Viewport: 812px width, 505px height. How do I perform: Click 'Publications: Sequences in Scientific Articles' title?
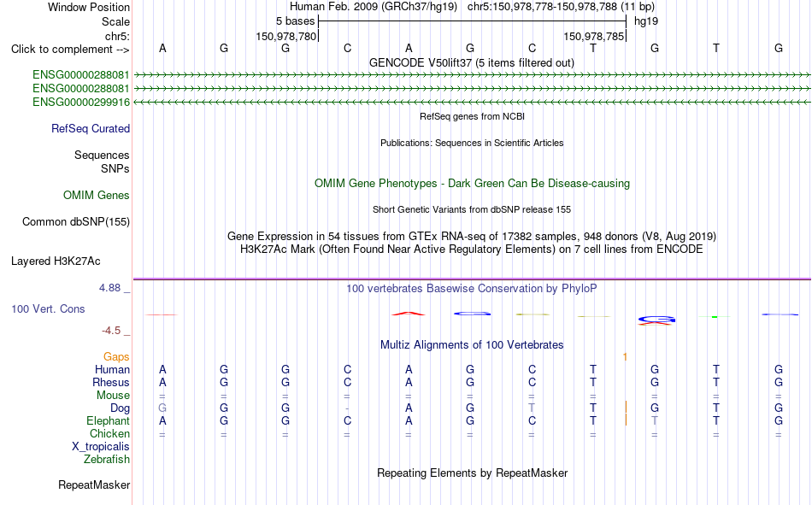[x=472, y=143]
